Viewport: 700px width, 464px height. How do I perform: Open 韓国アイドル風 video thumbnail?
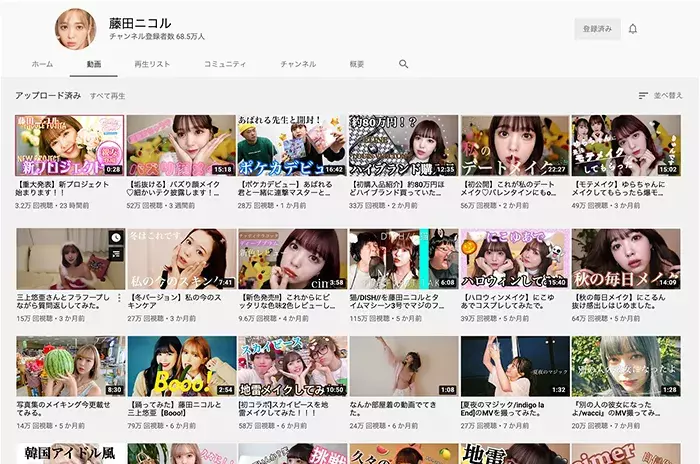(71, 453)
